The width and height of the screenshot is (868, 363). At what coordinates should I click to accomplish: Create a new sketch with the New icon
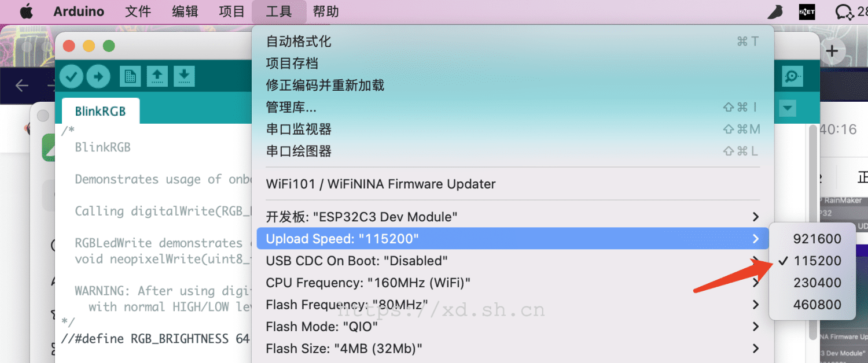click(130, 76)
